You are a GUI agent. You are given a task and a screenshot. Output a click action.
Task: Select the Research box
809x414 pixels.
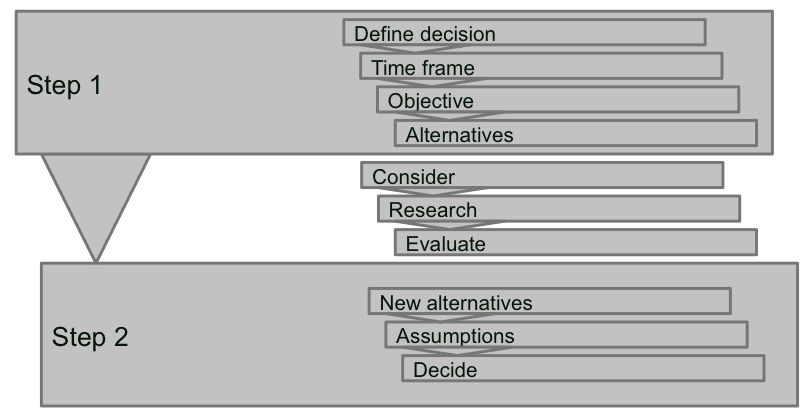[x=558, y=209]
